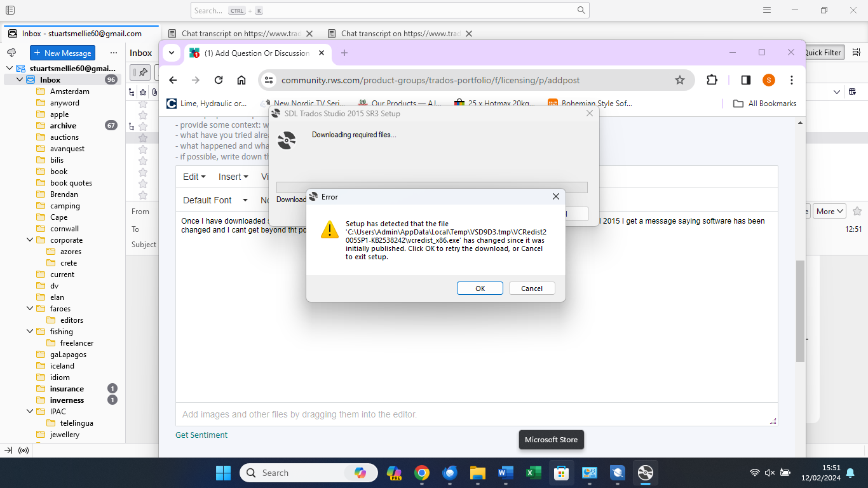Viewport: 868px width, 488px height.
Task: Open Windows Start menu
Action: click(x=223, y=473)
